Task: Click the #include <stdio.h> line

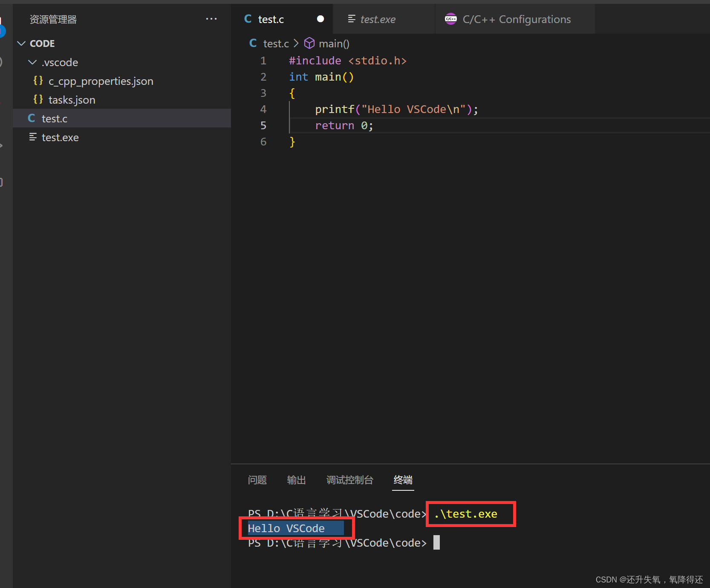Action: (348, 61)
